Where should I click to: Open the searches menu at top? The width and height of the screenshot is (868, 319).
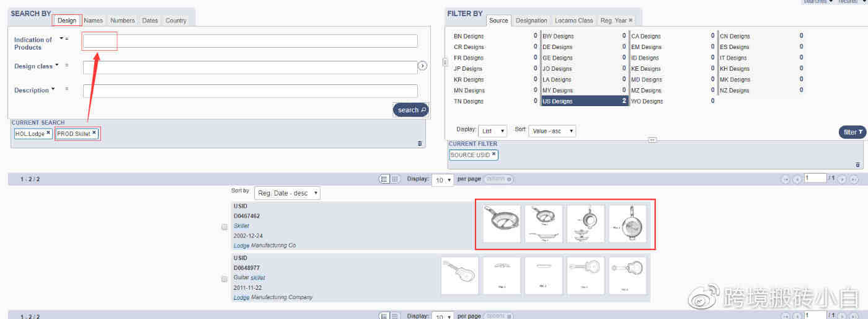coord(818,2)
